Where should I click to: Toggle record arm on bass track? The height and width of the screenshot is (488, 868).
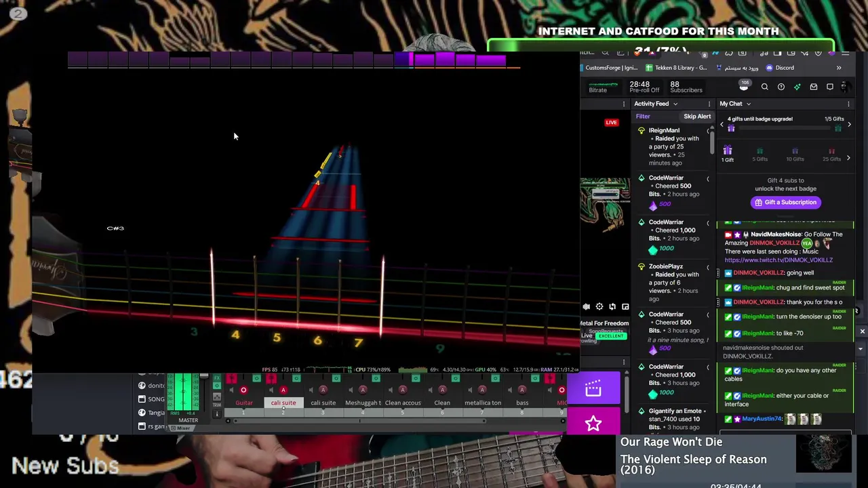click(522, 390)
